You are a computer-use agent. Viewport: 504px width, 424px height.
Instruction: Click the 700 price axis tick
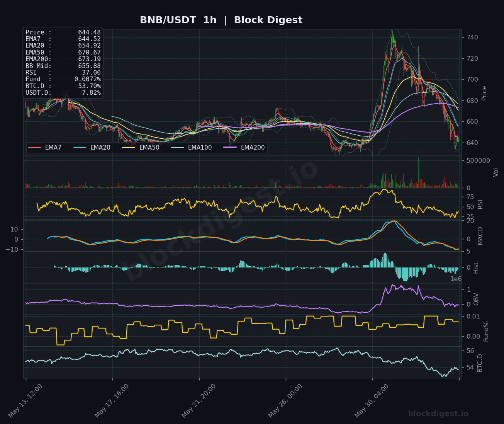pyautogui.click(x=472, y=80)
